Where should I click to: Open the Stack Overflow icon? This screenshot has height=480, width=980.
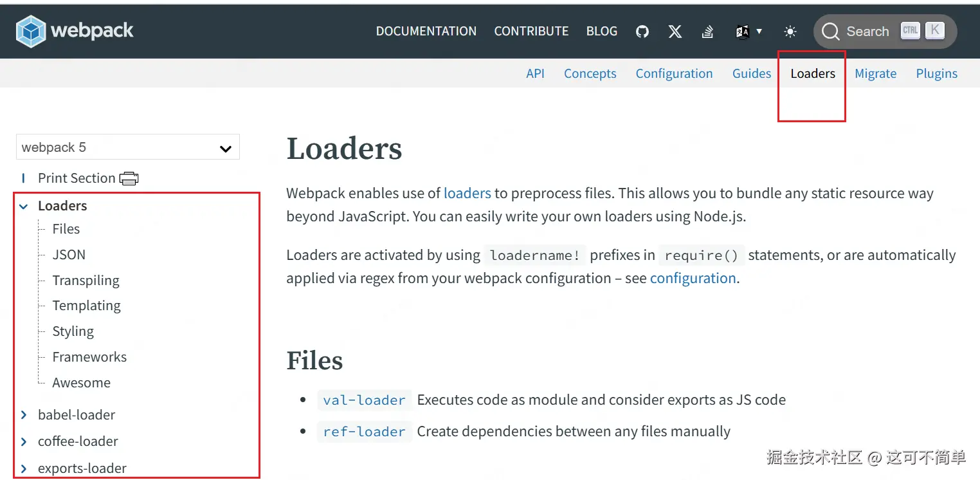(x=708, y=32)
